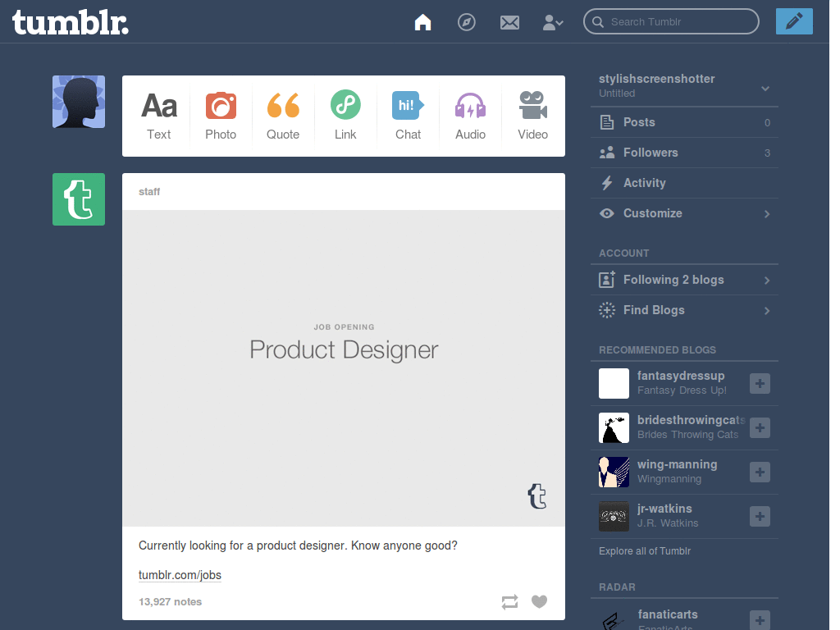Viewport: 840px width, 630px height.
Task: Open the bridesthrowingcats blog name
Action: pyautogui.click(x=691, y=420)
